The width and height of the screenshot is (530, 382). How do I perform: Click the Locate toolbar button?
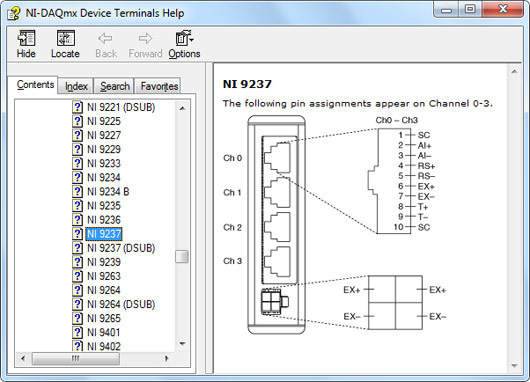point(65,44)
